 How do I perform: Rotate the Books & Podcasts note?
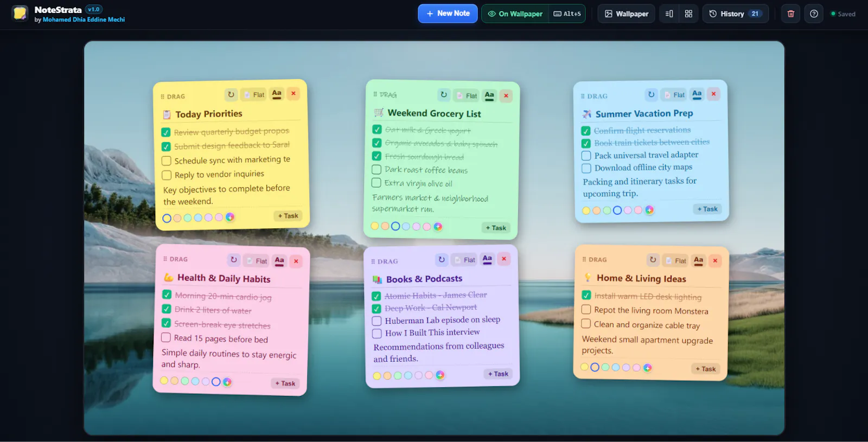coord(442,260)
